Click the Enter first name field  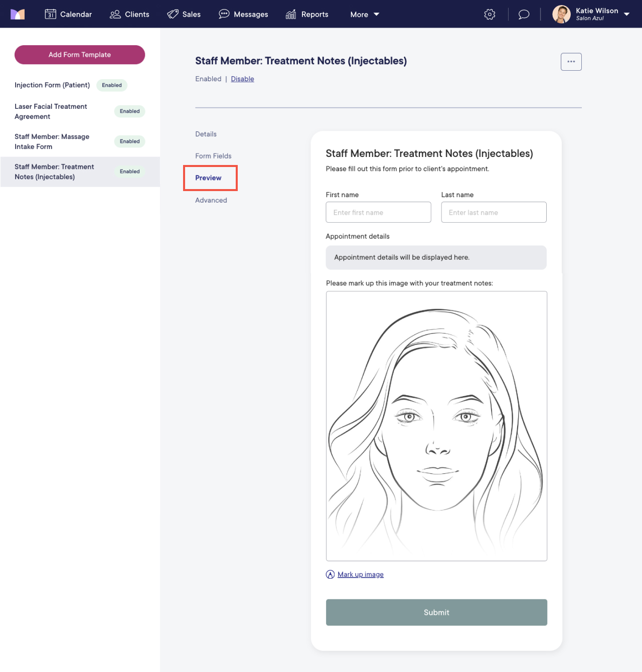coord(378,212)
